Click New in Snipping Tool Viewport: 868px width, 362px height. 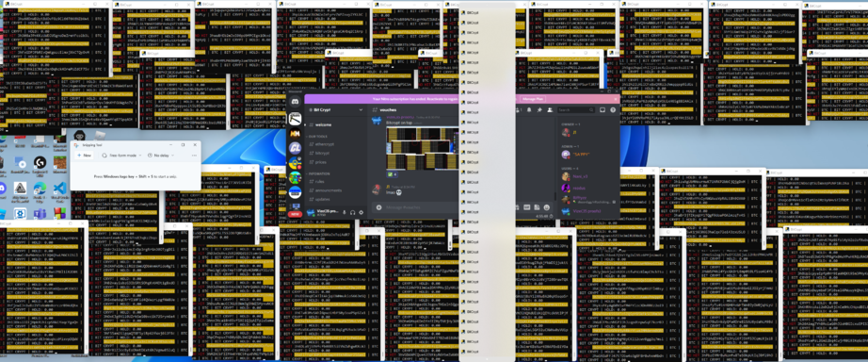pyautogui.click(x=84, y=156)
